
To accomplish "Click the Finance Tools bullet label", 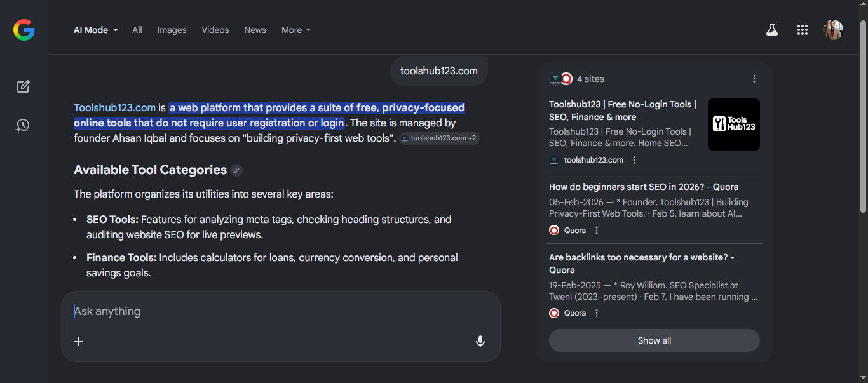I will pyautogui.click(x=121, y=257).
